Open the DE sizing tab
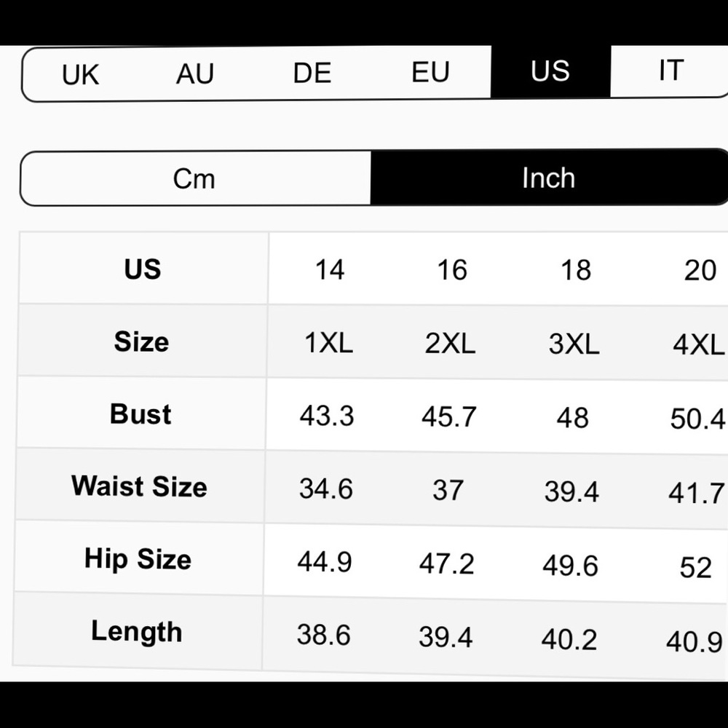Screen dimensions: 728x728 tap(312, 73)
